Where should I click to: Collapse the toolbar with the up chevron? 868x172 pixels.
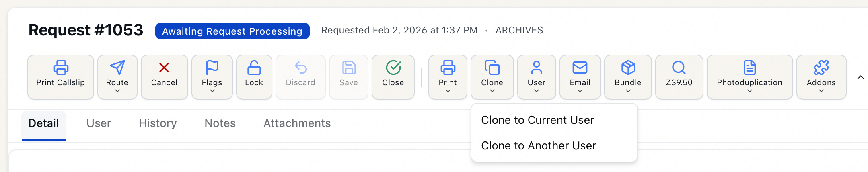(x=860, y=77)
